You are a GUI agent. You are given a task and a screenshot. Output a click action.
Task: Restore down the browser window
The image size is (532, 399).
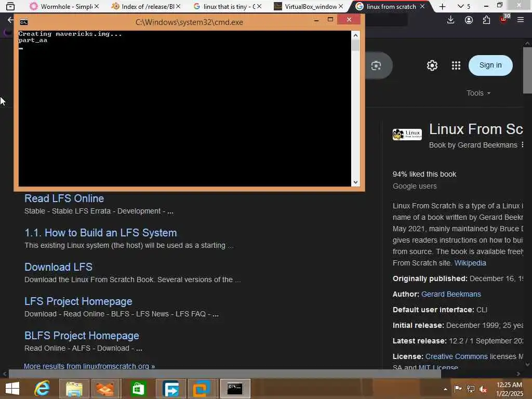499,5
